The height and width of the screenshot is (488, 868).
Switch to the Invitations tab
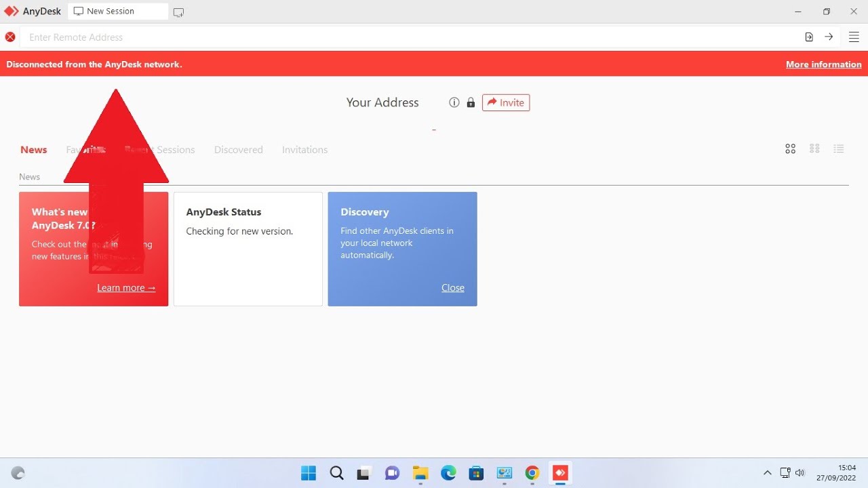point(304,150)
